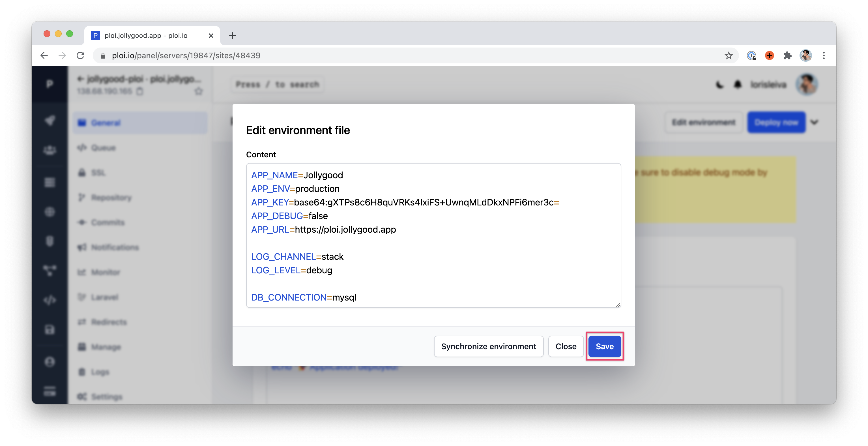Open the Queue menu item
This screenshot has height=446, width=868.
(140, 148)
